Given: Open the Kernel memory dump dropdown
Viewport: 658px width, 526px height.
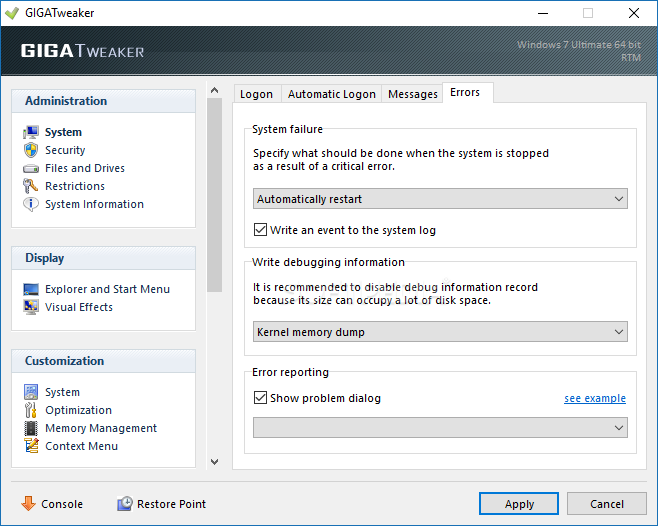Looking at the screenshot, I should pos(440,332).
